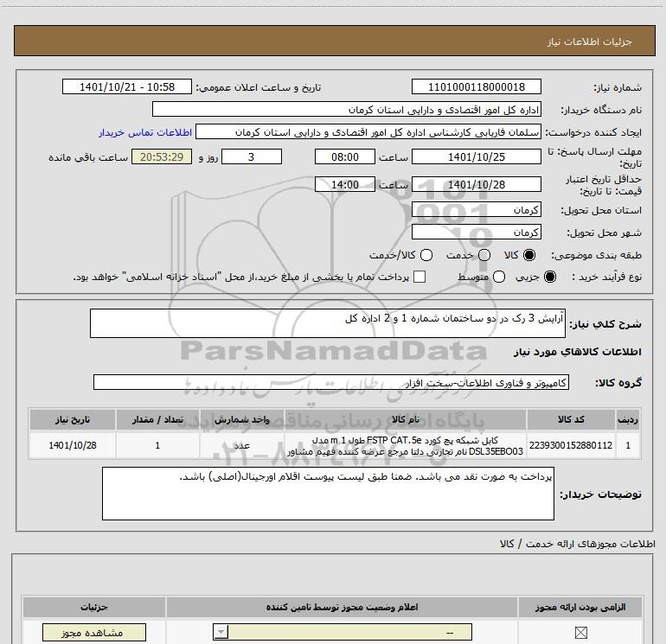
Task: Click the need date cell 1401/10/28
Action: pyautogui.click(x=72, y=445)
